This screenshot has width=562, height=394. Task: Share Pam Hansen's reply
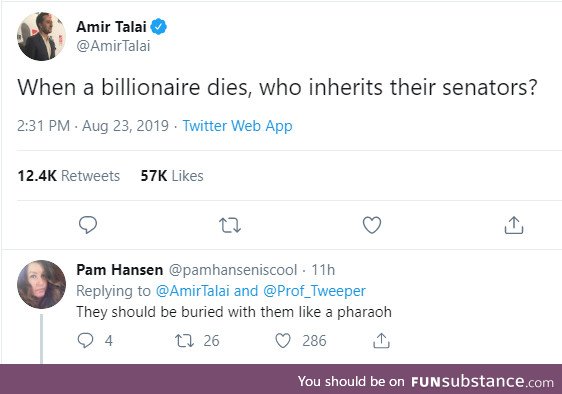click(381, 340)
